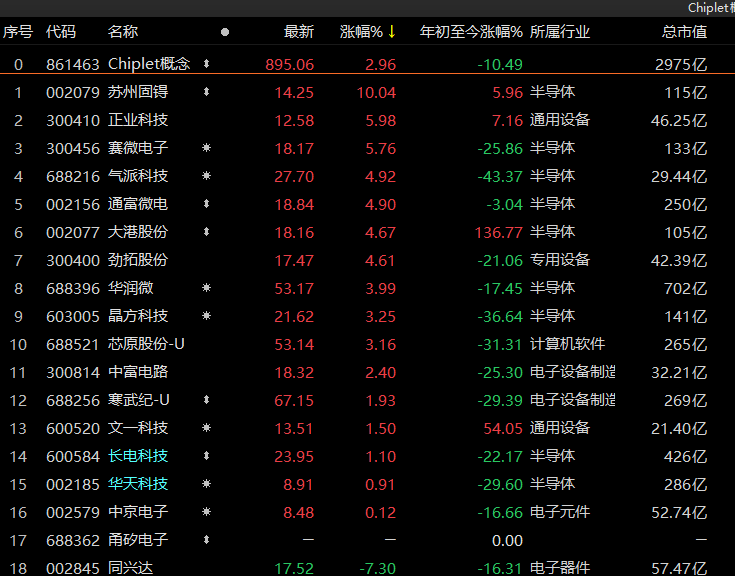Click stock code 002079
This screenshot has width=735, height=576.
73,92
